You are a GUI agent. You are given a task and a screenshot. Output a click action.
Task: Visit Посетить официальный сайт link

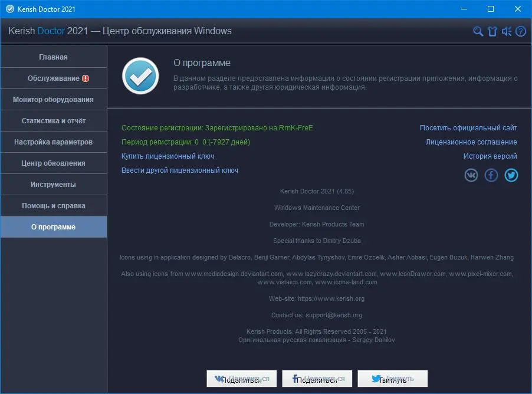(468, 128)
